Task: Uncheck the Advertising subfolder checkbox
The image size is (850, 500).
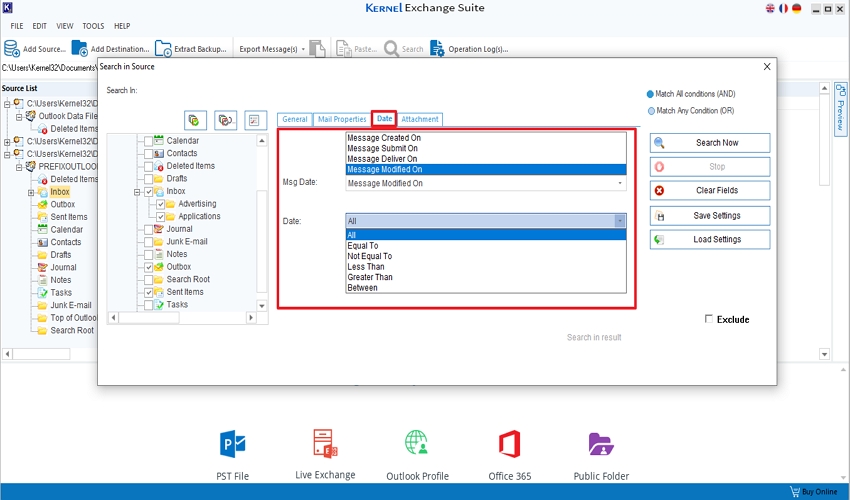Action: [160, 204]
